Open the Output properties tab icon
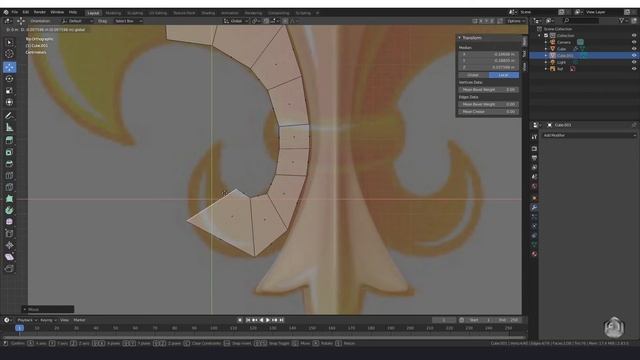This screenshot has height=360, width=640. pyautogui.click(x=534, y=158)
